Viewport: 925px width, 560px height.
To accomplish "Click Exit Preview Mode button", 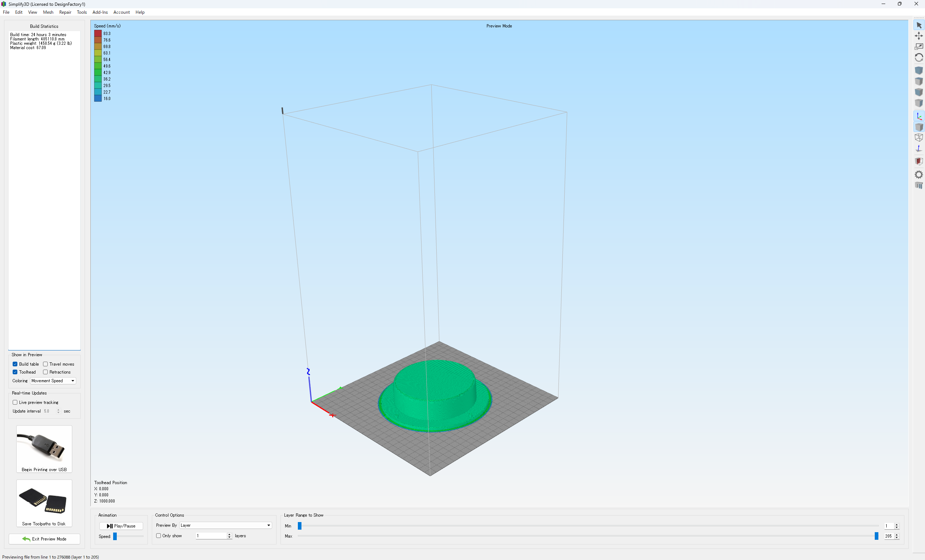I will pos(44,539).
